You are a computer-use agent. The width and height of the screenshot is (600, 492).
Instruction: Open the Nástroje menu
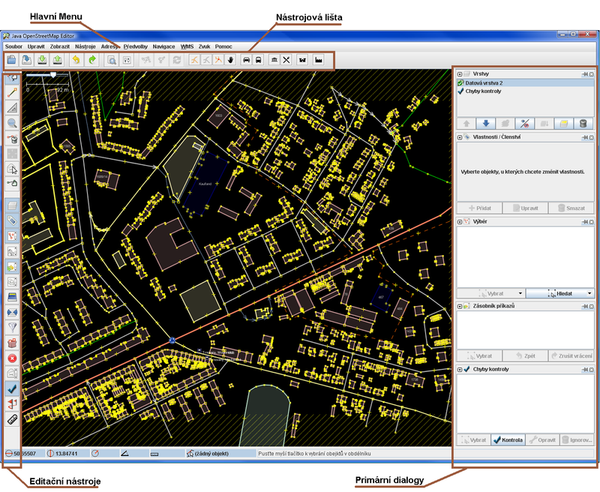point(85,46)
